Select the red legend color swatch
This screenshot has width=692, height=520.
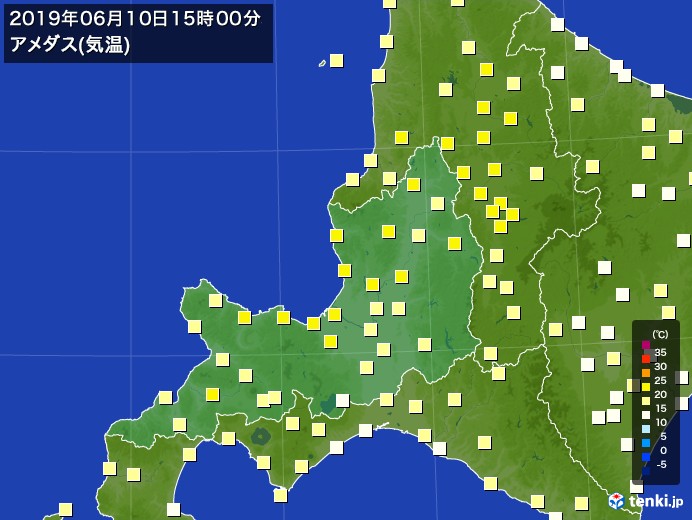tap(646, 359)
